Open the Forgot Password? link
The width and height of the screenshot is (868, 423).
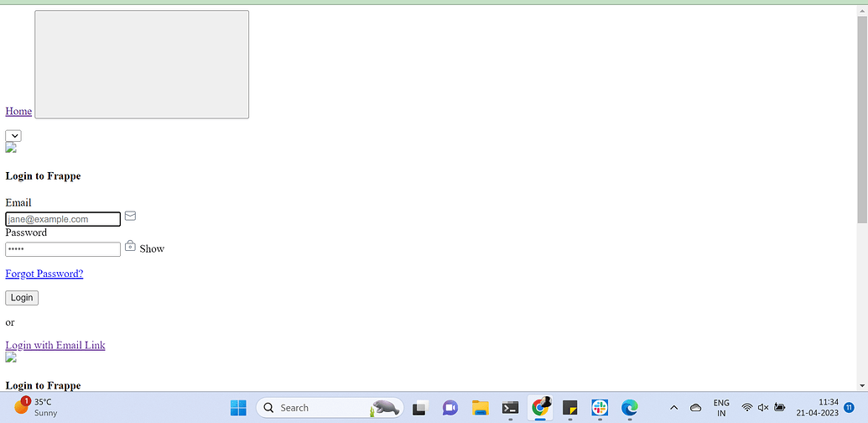click(x=44, y=274)
